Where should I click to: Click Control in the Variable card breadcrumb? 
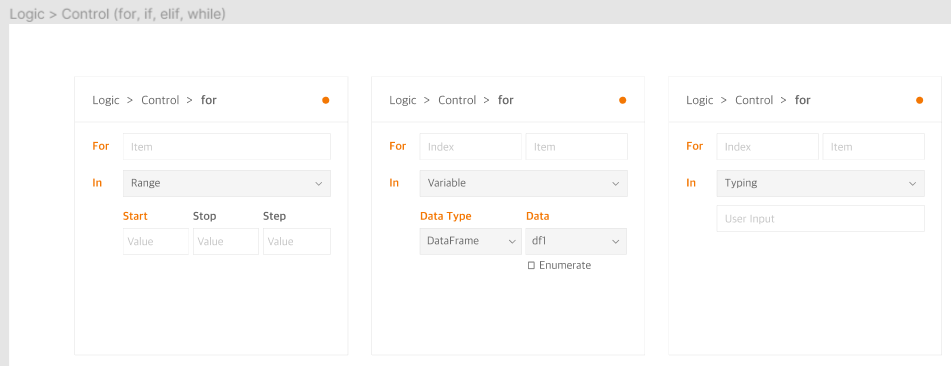tap(457, 100)
